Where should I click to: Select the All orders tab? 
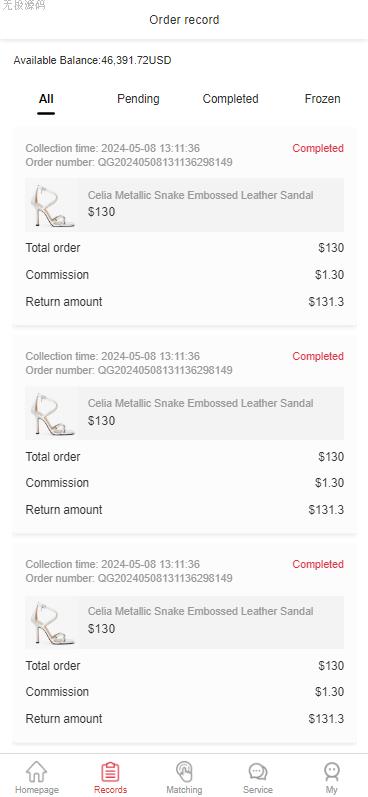[x=46, y=99]
